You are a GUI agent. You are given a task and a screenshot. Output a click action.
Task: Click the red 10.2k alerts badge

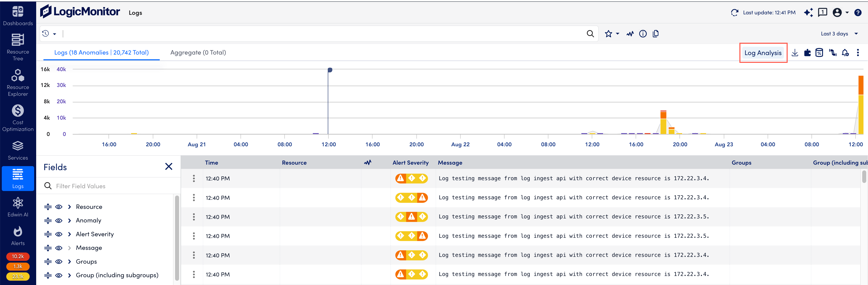click(x=18, y=256)
